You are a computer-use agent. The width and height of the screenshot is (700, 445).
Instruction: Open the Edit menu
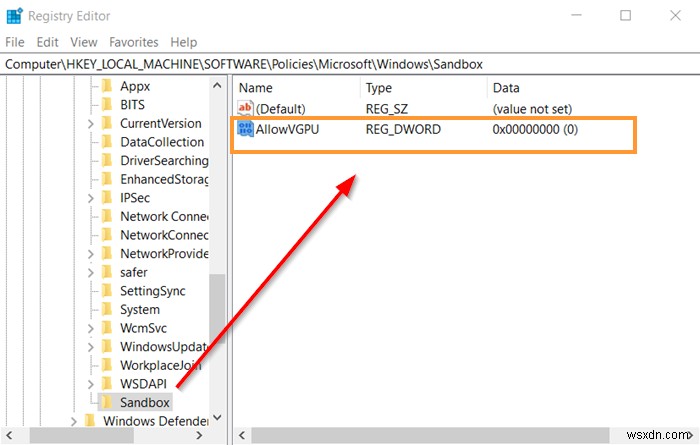(x=47, y=42)
